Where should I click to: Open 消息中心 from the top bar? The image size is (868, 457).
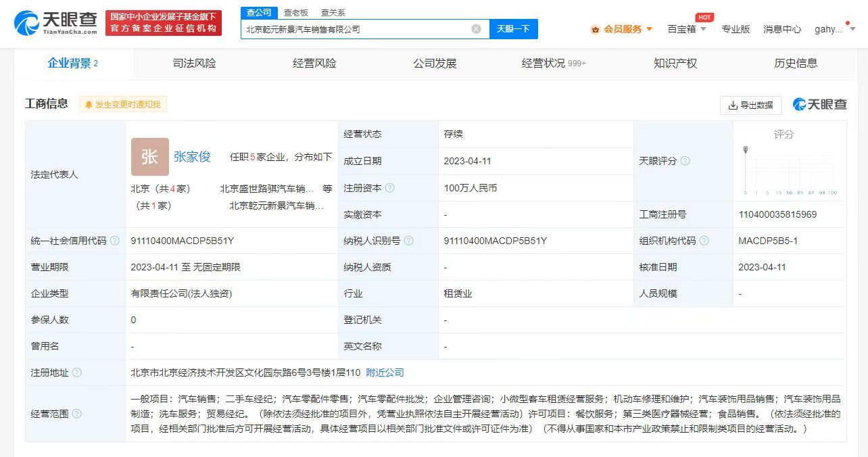coord(781,29)
